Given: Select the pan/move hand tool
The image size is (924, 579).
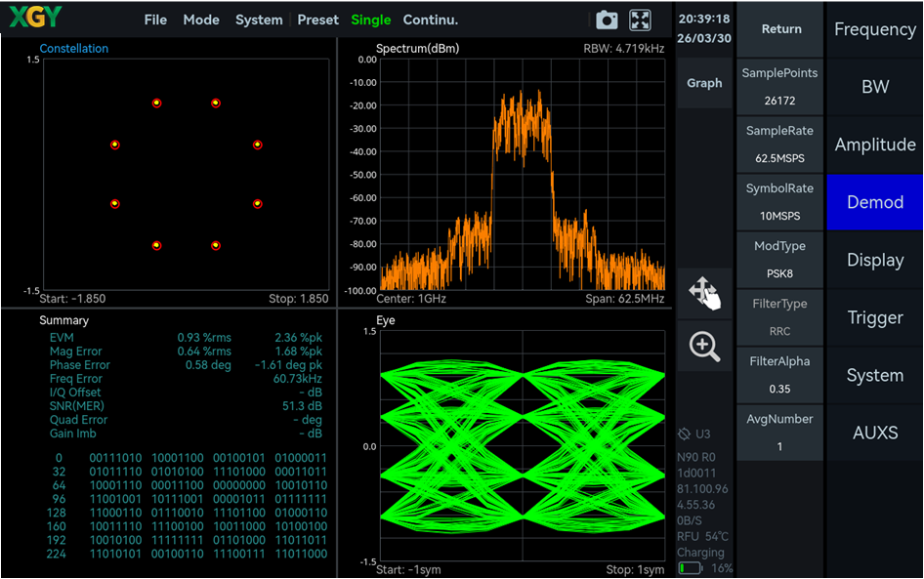Looking at the screenshot, I should (704, 293).
